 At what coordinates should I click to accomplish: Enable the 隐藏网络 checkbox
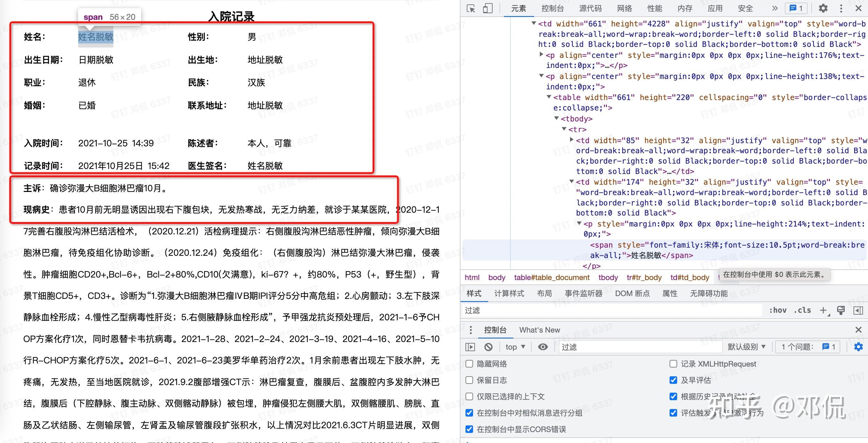pos(469,364)
